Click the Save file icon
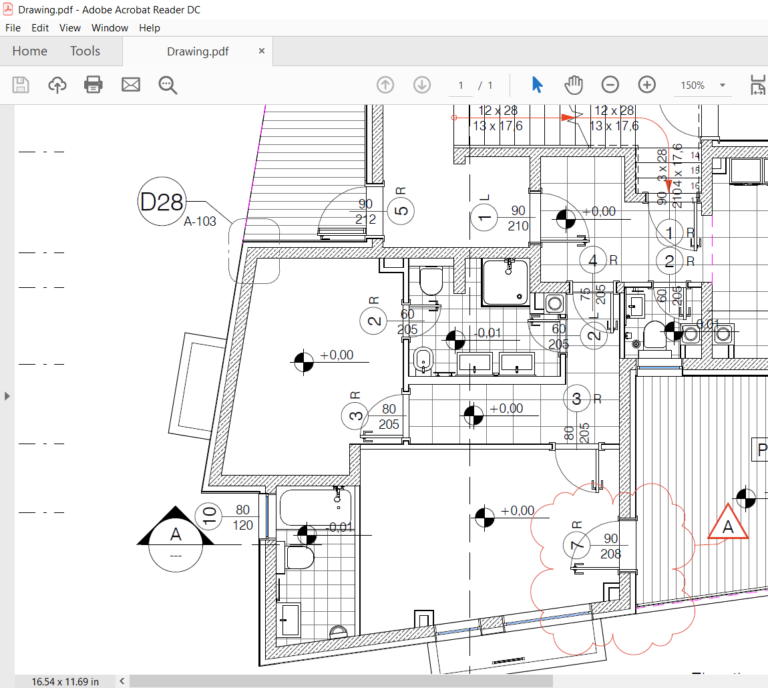The image size is (768, 688). click(20, 85)
